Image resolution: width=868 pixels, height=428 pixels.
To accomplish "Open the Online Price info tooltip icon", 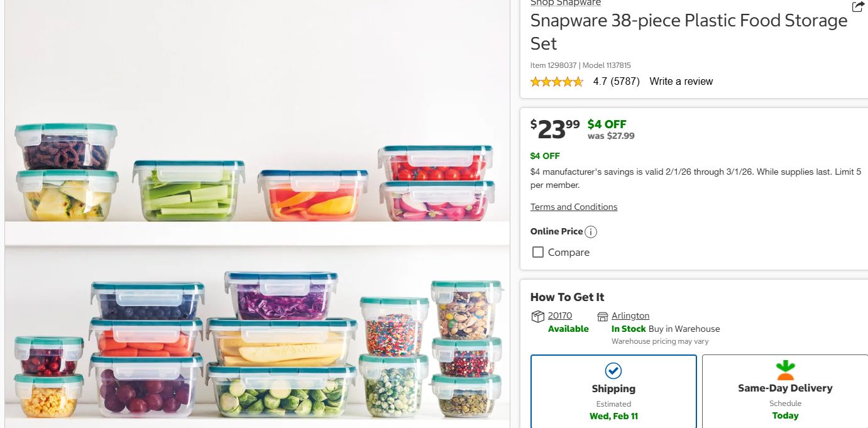I will pyautogui.click(x=591, y=231).
